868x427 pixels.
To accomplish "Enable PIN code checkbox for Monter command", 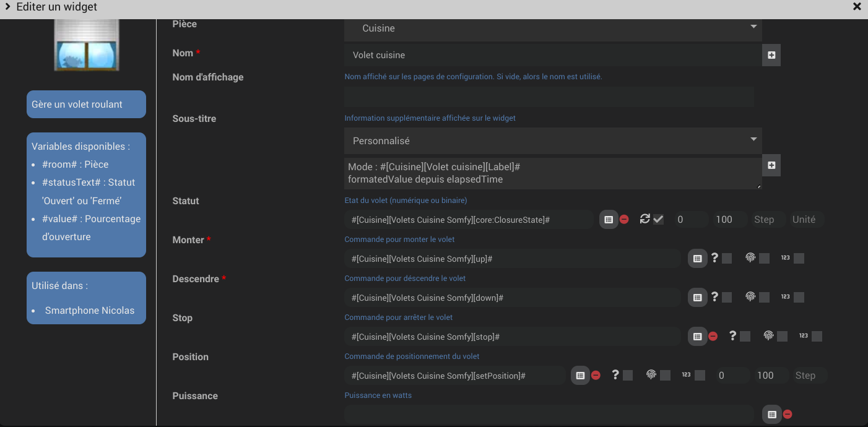I will [x=799, y=259].
